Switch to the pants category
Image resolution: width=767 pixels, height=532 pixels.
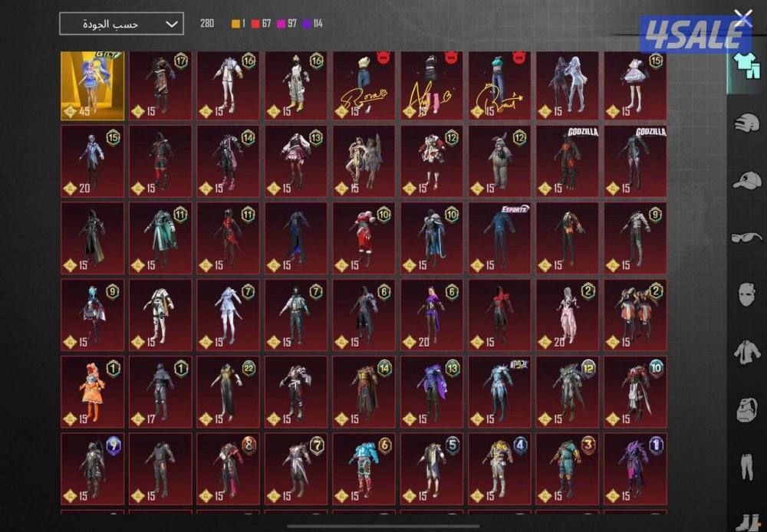coord(745,467)
